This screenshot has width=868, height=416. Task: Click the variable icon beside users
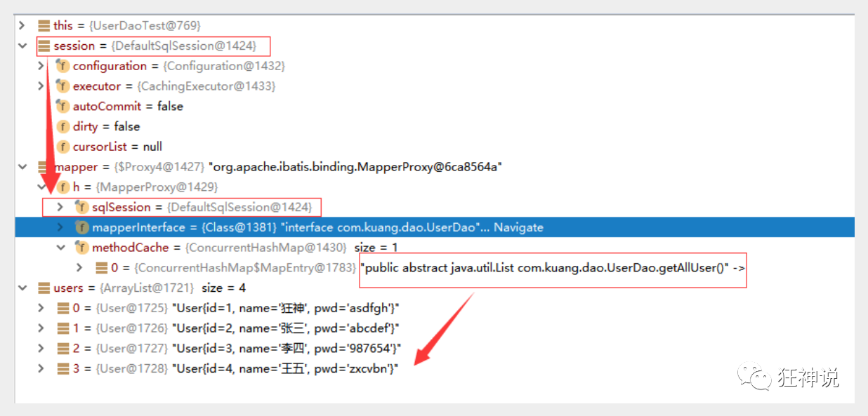43,288
